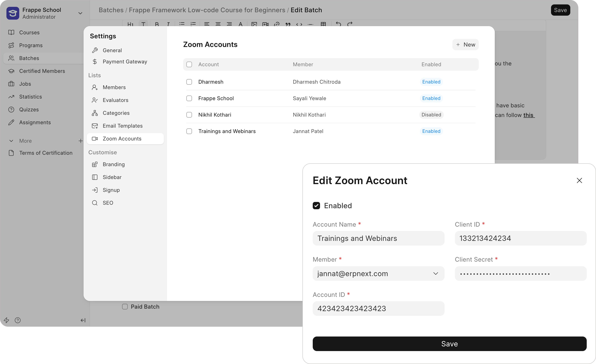Open Payment Gateway settings

[x=125, y=62]
